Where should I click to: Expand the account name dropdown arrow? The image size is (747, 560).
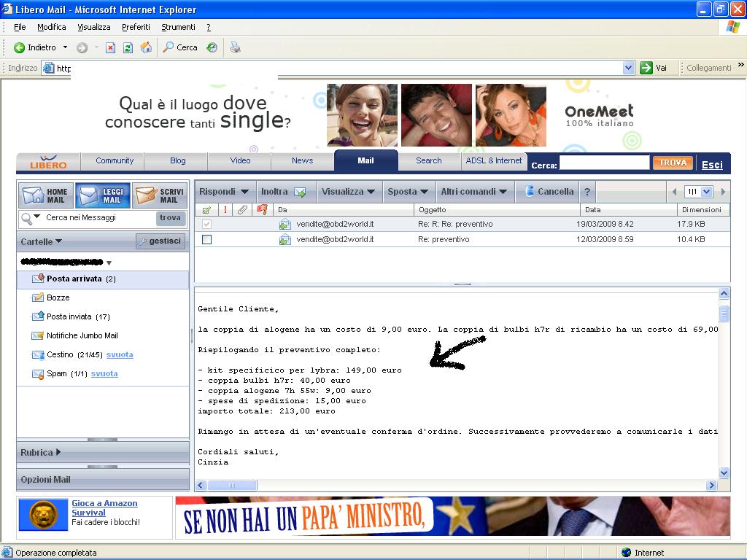tap(109, 262)
